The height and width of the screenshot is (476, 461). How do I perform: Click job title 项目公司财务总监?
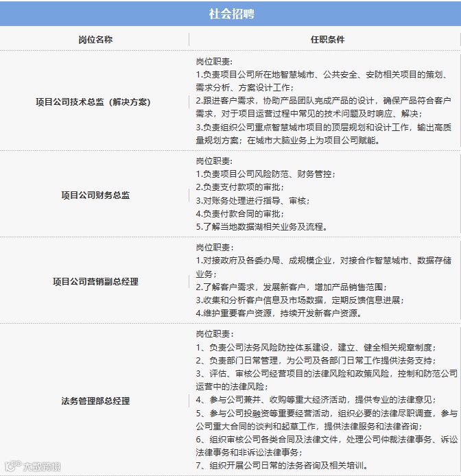tap(95, 195)
